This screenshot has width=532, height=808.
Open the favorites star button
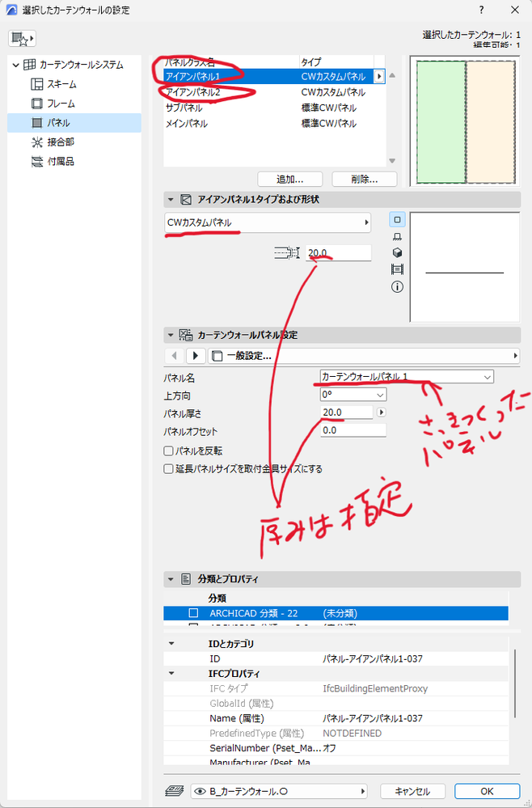tap(22, 39)
